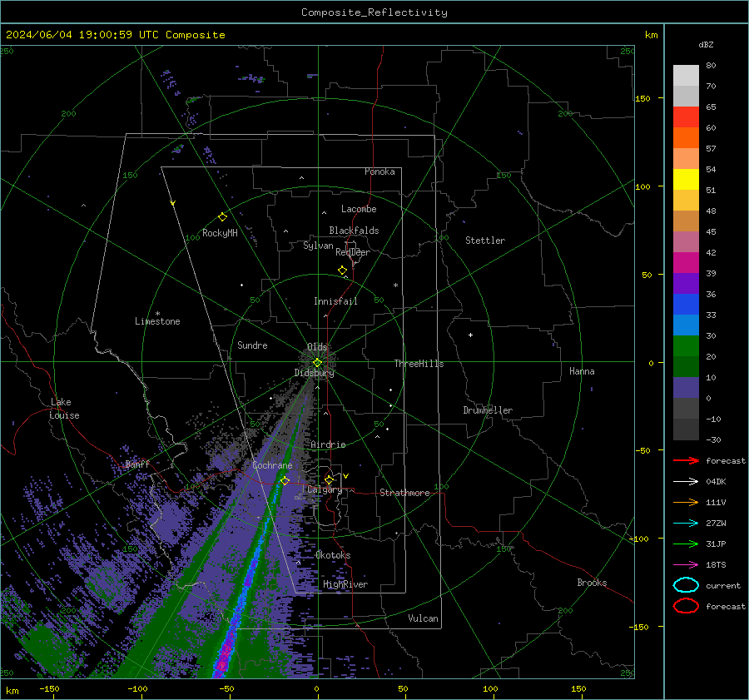Select the 33 dBZ light blue swatch
The height and width of the screenshot is (700, 749).
pyautogui.click(x=686, y=325)
